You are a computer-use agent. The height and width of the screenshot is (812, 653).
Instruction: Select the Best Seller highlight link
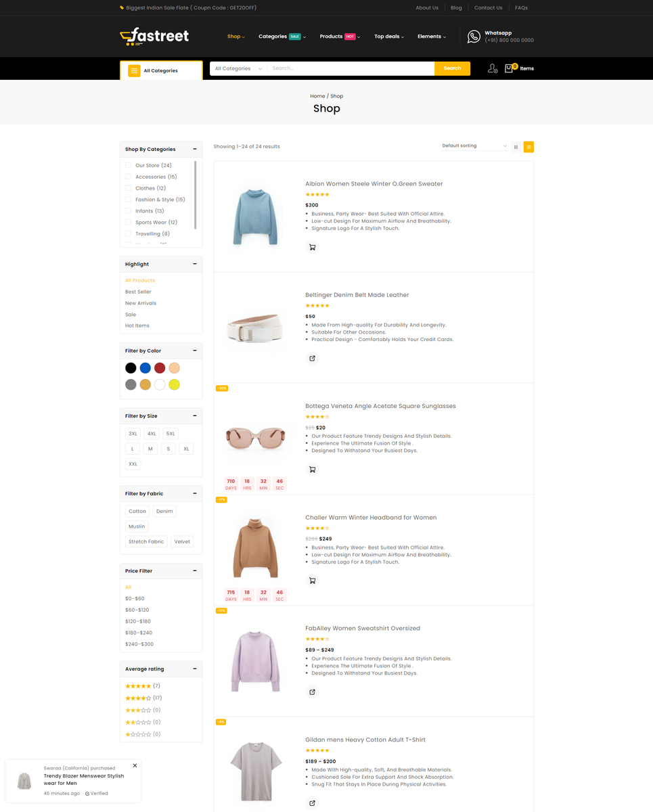pos(138,292)
